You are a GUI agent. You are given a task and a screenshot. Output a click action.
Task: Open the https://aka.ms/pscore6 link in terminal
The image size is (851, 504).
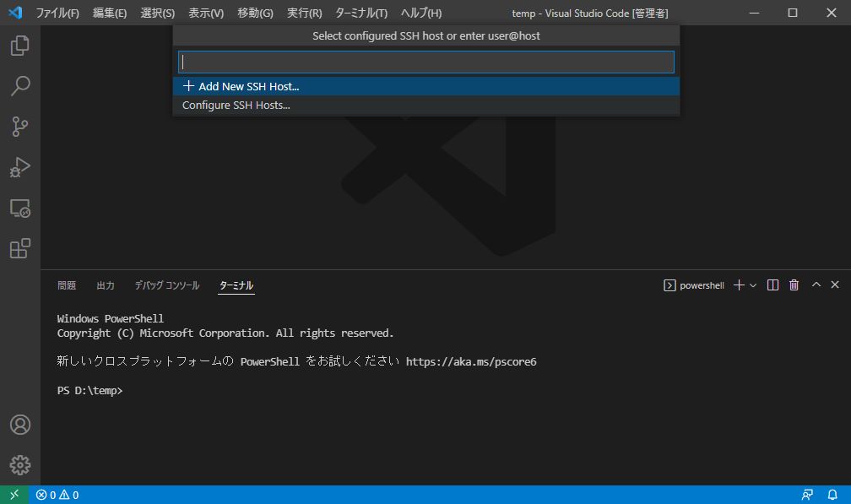click(x=471, y=362)
